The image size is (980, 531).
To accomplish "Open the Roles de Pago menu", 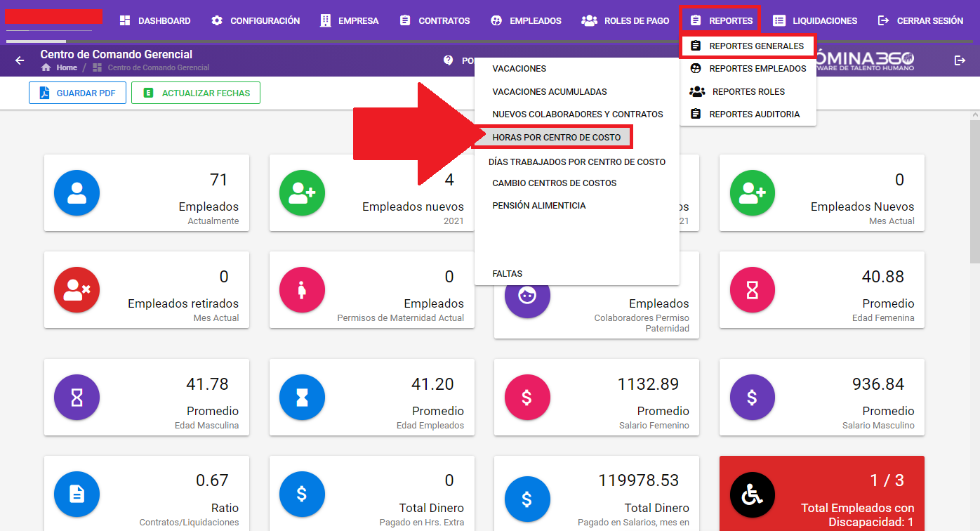I will click(625, 20).
